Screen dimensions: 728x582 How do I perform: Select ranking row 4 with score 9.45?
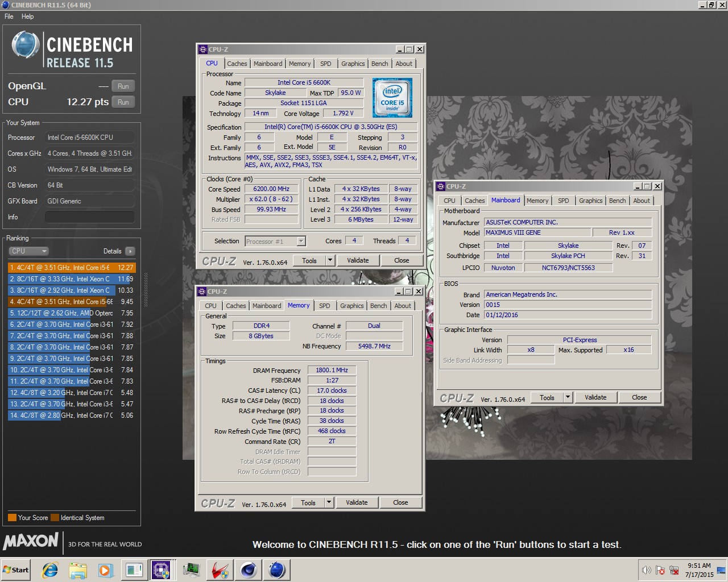pyautogui.click(x=72, y=302)
